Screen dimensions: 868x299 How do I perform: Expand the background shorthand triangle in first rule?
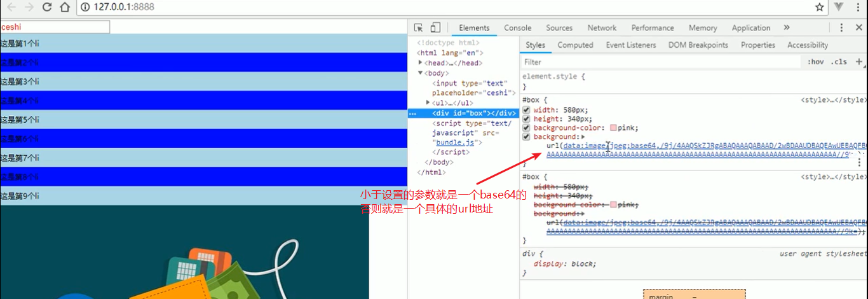pyautogui.click(x=583, y=137)
